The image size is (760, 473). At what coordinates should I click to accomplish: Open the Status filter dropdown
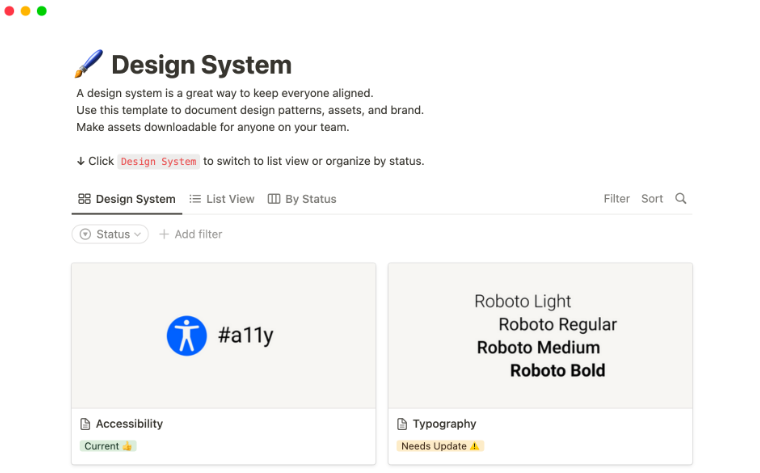point(110,234)
